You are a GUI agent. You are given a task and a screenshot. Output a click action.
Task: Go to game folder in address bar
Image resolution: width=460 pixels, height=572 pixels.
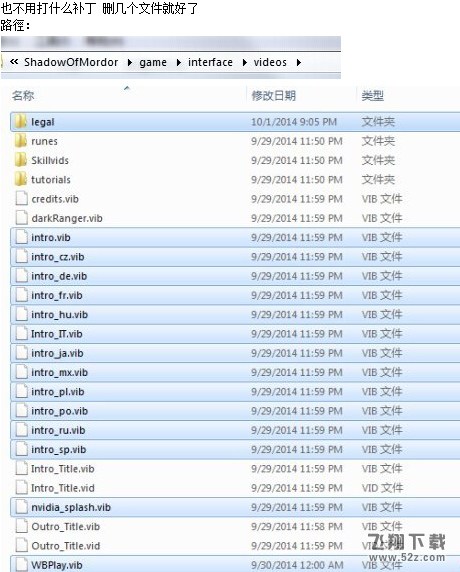[153, 63]
